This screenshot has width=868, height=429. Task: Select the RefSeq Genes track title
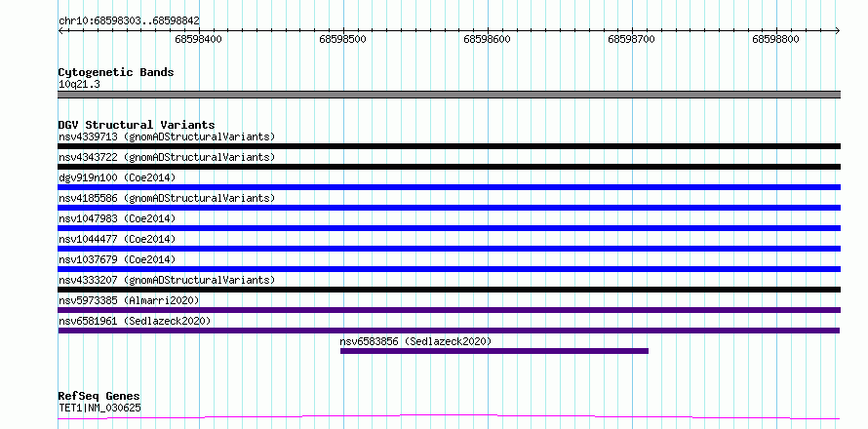99,397
